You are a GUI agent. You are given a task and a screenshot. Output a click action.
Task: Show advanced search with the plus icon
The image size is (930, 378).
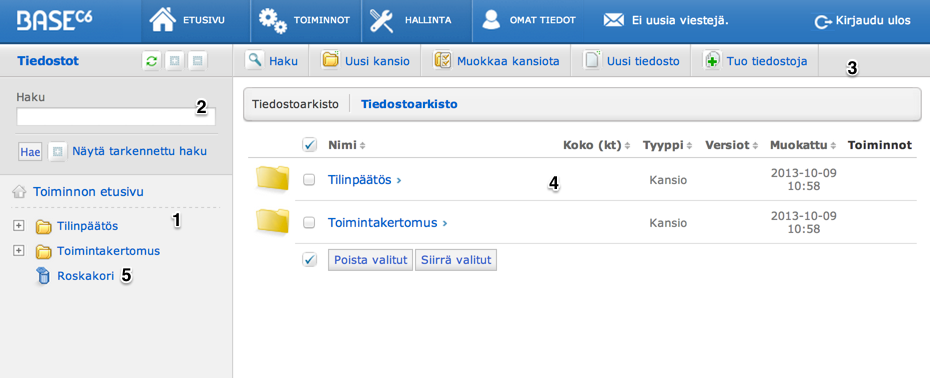tap(57, 151)
